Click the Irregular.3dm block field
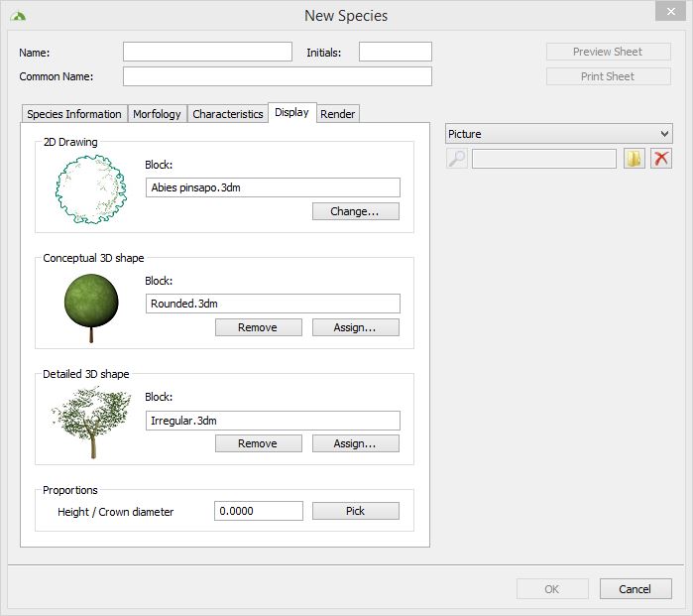Screen dimensions: 693x616 click(273, 421)
